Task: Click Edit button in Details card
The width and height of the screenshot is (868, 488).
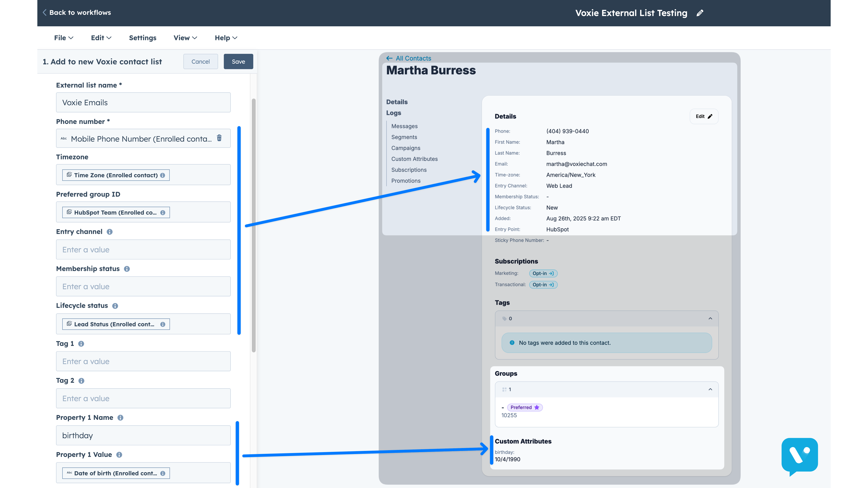Action: click(x=704, y=116)
